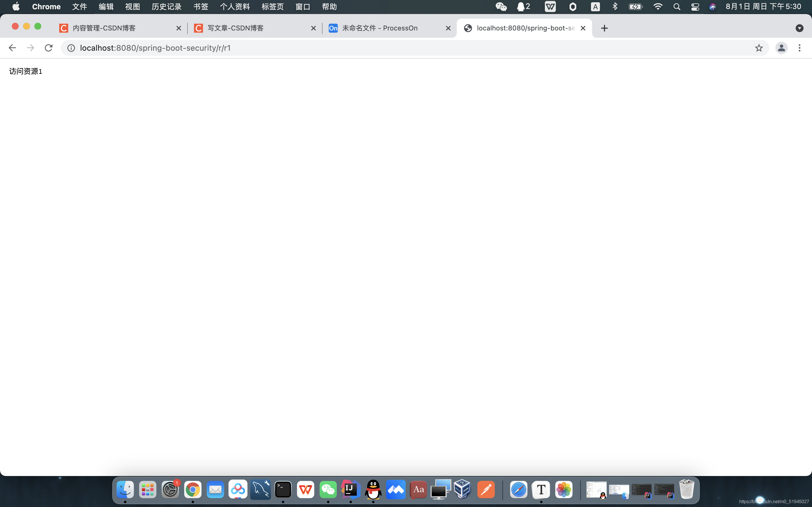Open WeChat from the Dock

[328, 490]
